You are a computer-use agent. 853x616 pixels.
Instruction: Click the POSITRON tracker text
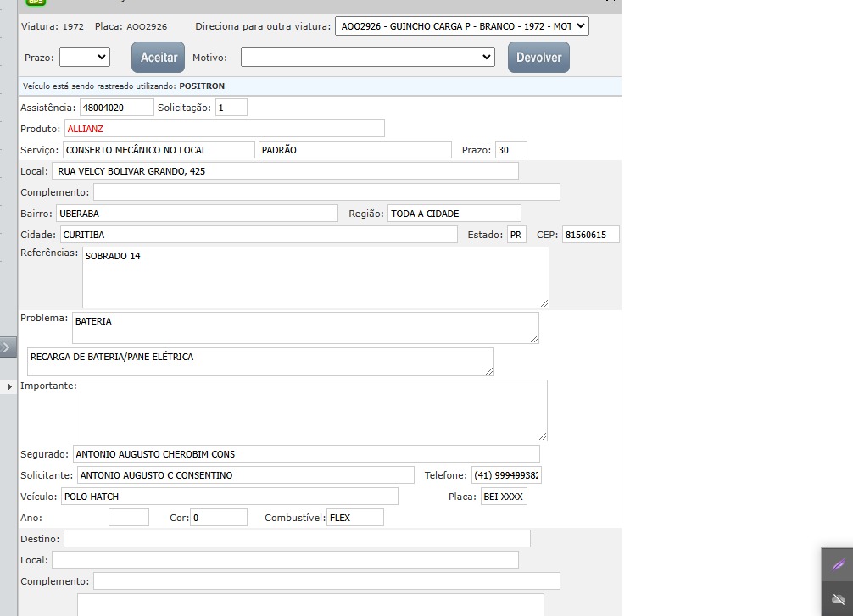[x=202, y=86]
